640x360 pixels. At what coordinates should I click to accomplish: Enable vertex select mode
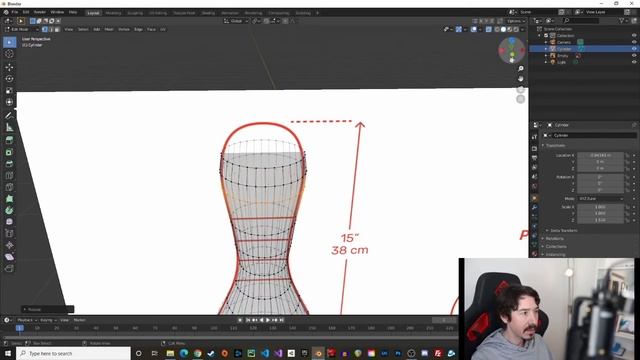point(44,29)
